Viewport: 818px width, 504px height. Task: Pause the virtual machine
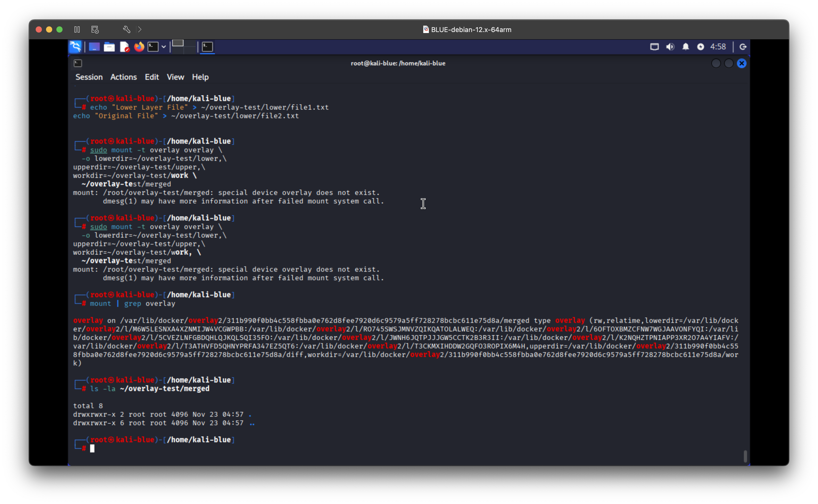tap(77, 30)
